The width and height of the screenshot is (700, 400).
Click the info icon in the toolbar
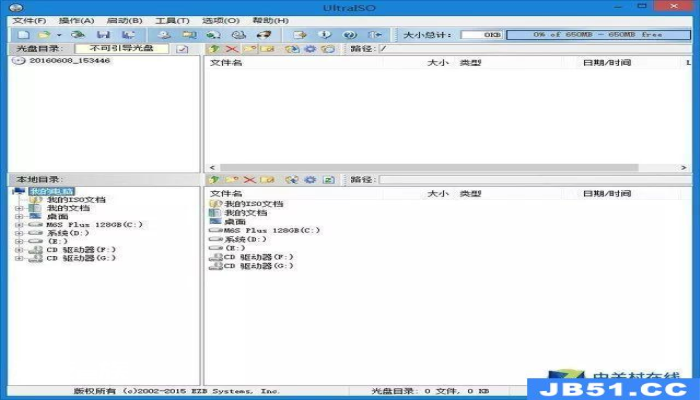tap(325, 34)
